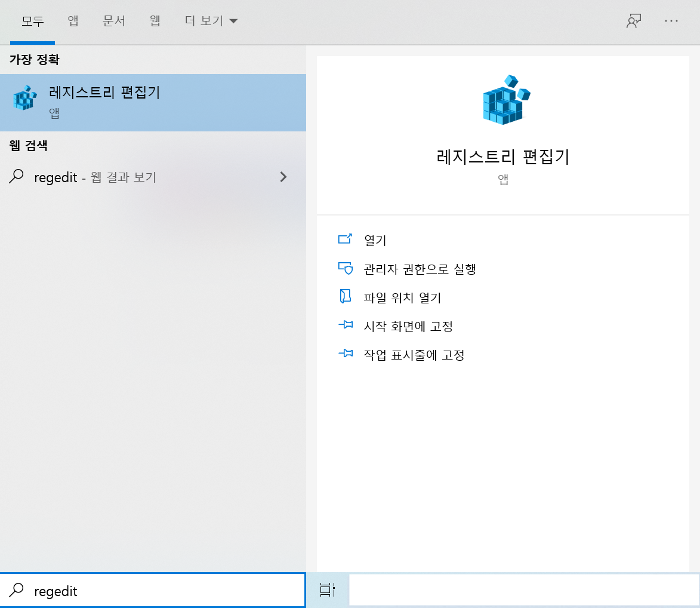
Task: Click the 열기 open-window icon
Action: point(345,239)
